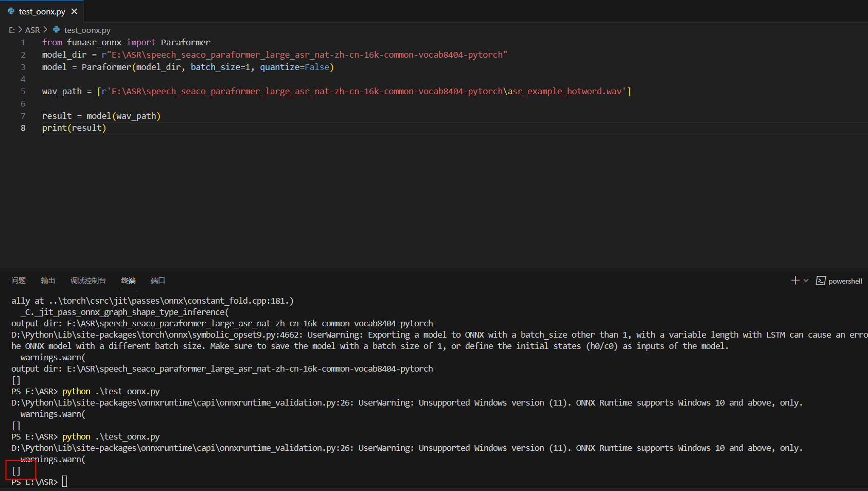Select the test_oonx.py editor tab

pyautogui.click(x=42, y=11)
